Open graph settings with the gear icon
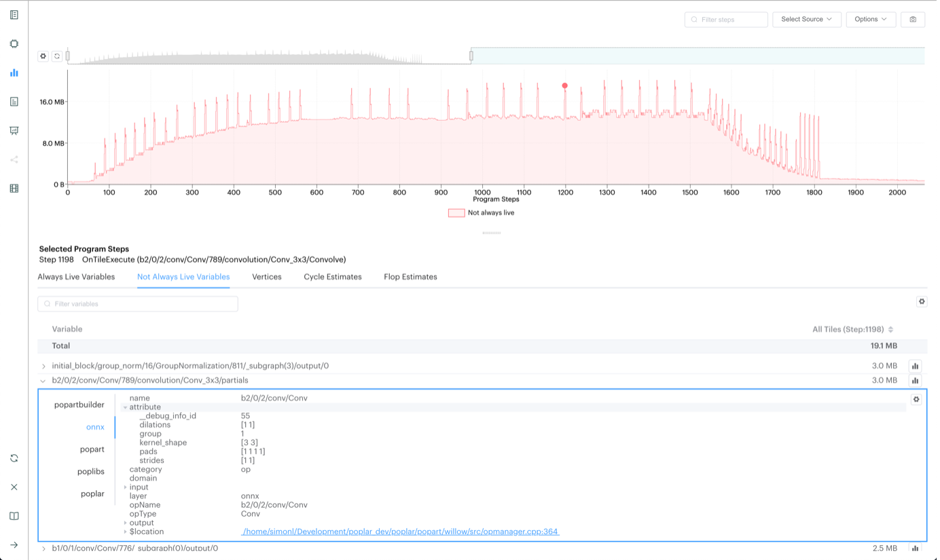940x560 pixels. [x=43, y=56]
